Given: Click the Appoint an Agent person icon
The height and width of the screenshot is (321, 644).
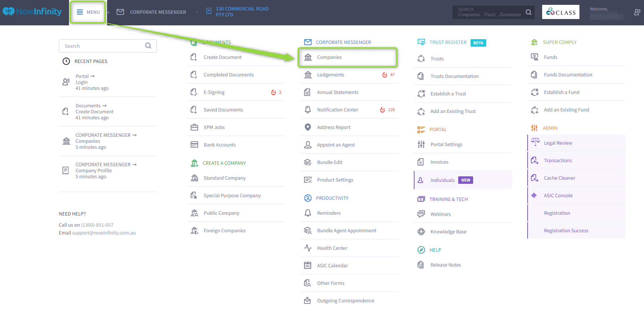Looking at the screenshot, I should coord(308,145).
